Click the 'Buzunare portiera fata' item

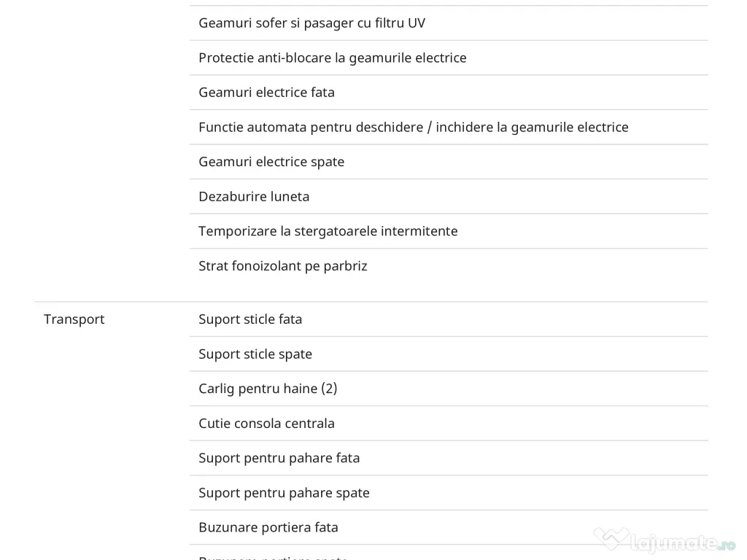point(268,527)
